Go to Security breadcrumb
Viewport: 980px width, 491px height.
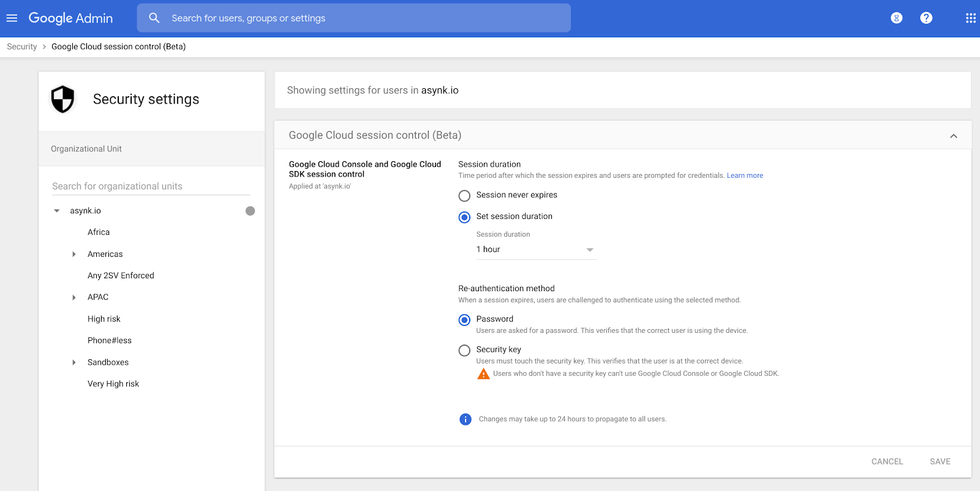22,47
